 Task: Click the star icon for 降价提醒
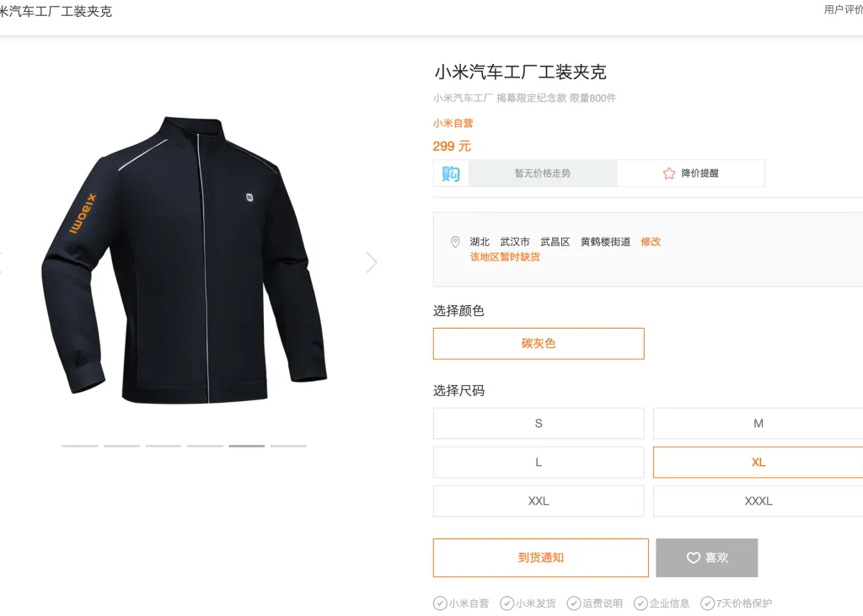coord(668,174)
